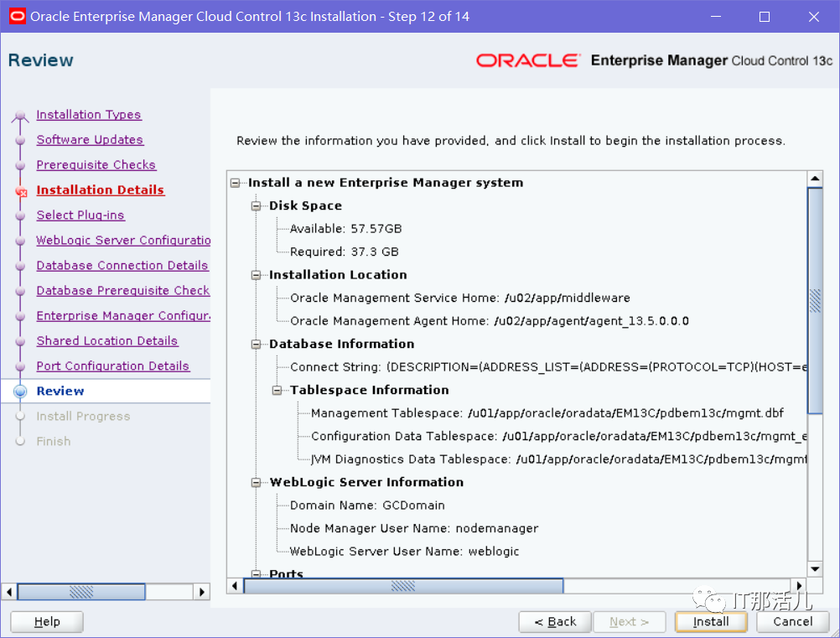Open Enterprise Manager Configuration step
This screenshot has height=638, width=840.
pos(123,316)
